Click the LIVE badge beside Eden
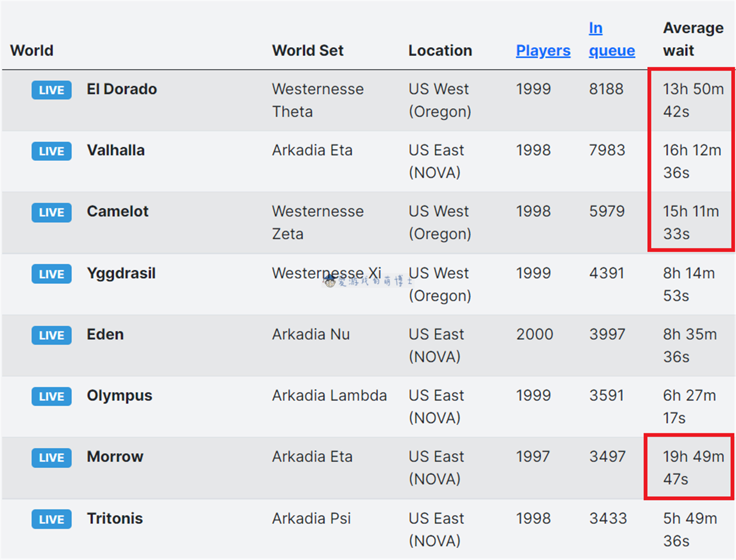Image resolution: width=736 pixels, height=560 pixels. [52, 335]
